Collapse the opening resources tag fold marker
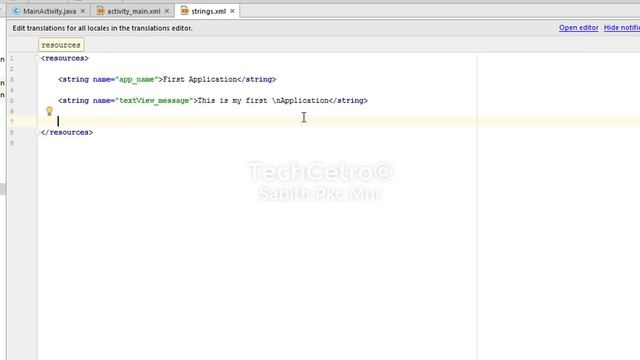Image resolution: width=640 pixels, height=360 pixels. click(37, 58)
